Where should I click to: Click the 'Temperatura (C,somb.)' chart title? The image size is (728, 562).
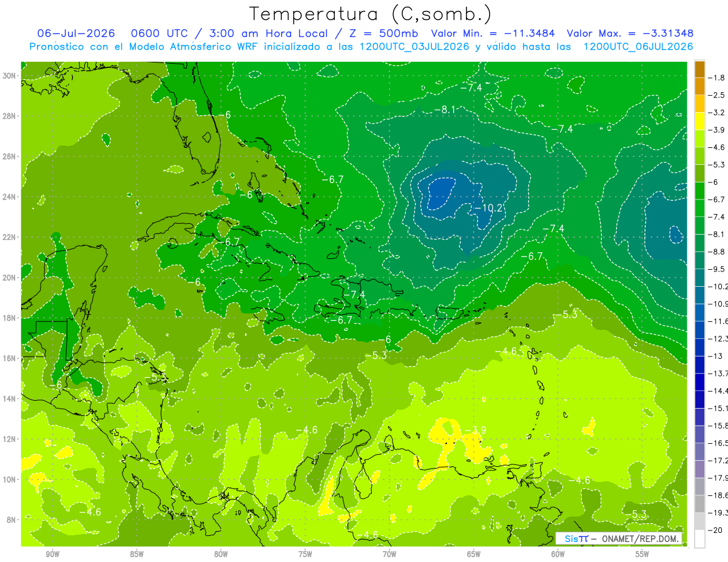[371, 14]
